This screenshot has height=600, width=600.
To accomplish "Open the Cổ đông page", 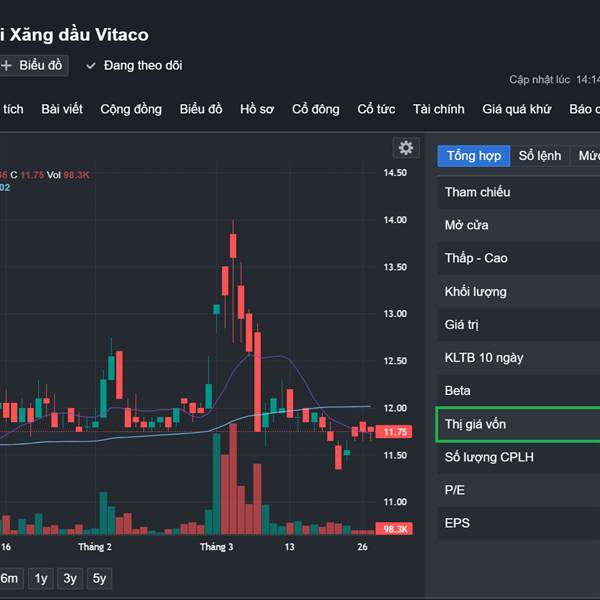I will pos(315,109).
